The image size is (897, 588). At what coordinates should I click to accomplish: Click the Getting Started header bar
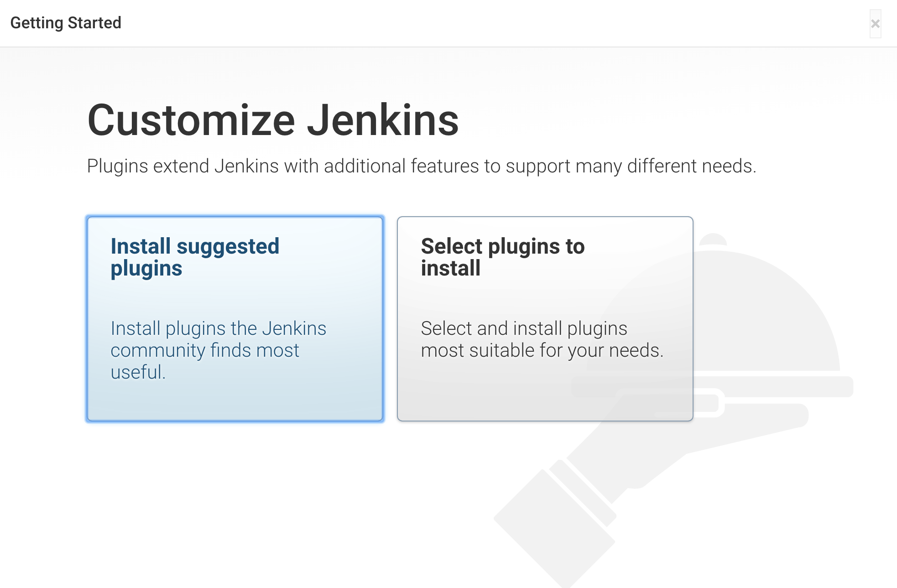coord(411,22)
